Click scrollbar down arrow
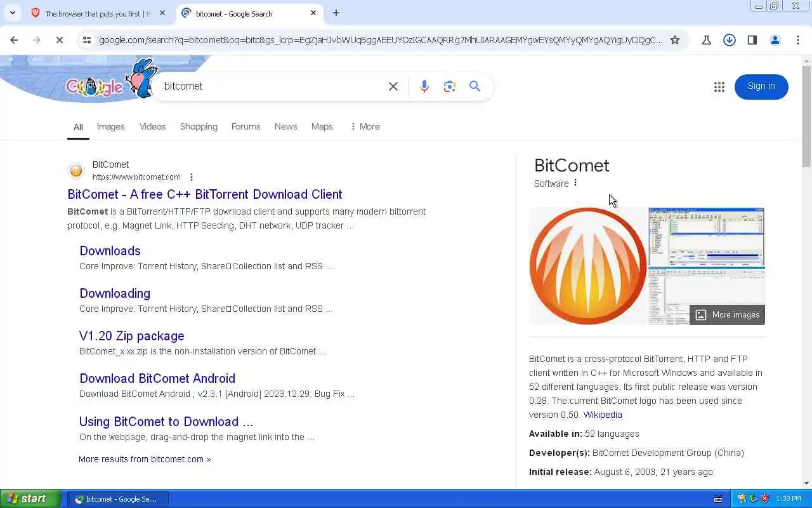812x508 pixels. pos(806,483)
